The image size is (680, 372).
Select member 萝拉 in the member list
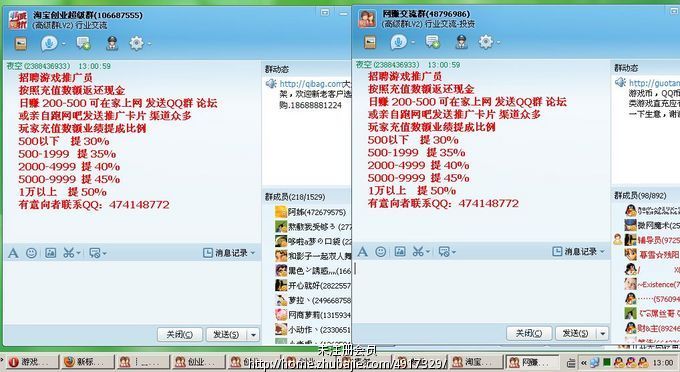click(x=313, y=300)
